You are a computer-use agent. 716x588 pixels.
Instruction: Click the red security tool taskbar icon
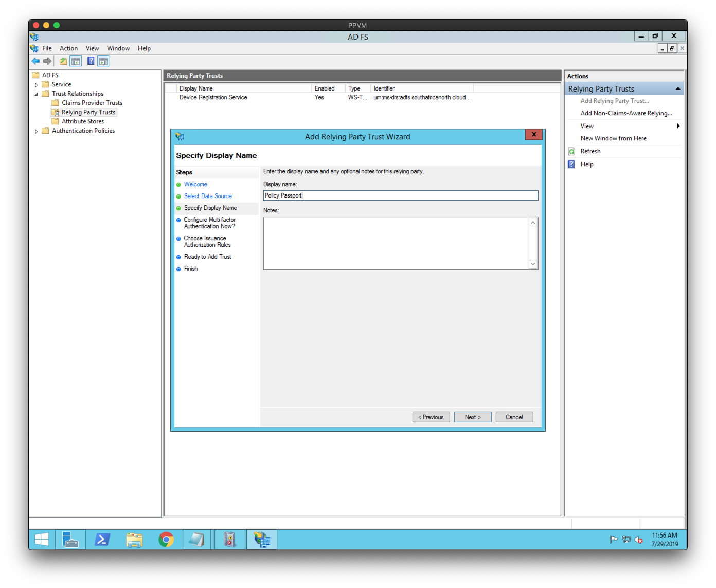229,540
